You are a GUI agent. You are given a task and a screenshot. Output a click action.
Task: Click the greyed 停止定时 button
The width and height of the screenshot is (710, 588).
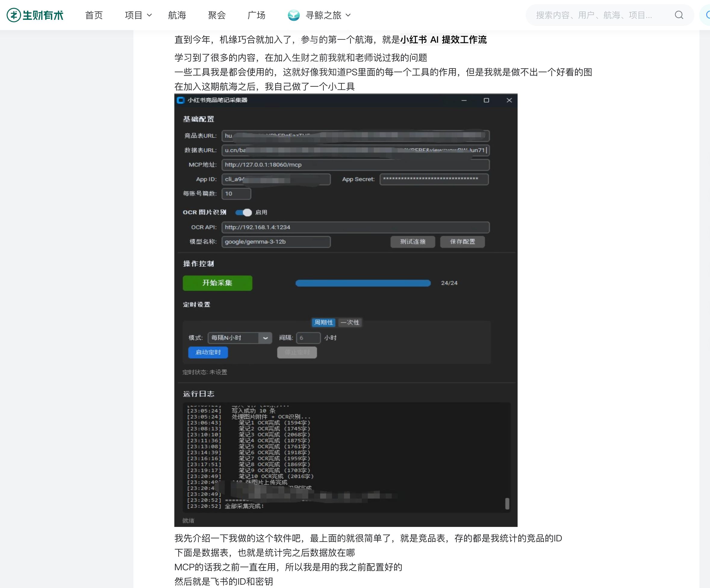tap(297, 353)
